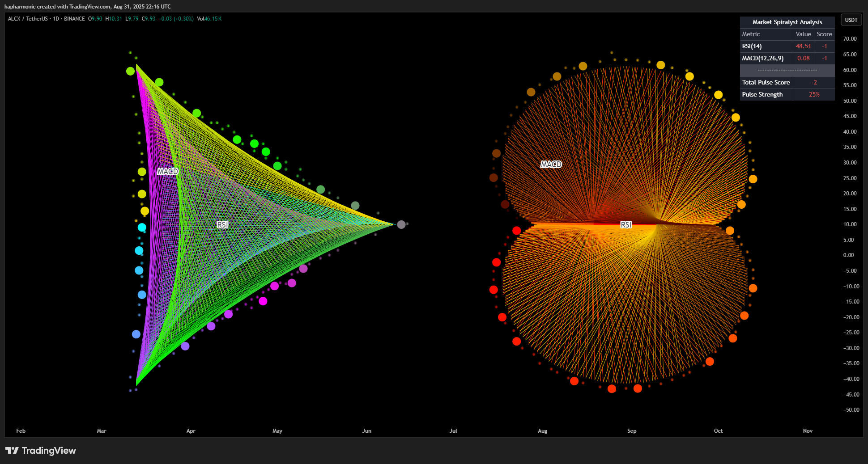
Task: Click the Score column header
Action: pyautogui.click(x=824, y=34)
